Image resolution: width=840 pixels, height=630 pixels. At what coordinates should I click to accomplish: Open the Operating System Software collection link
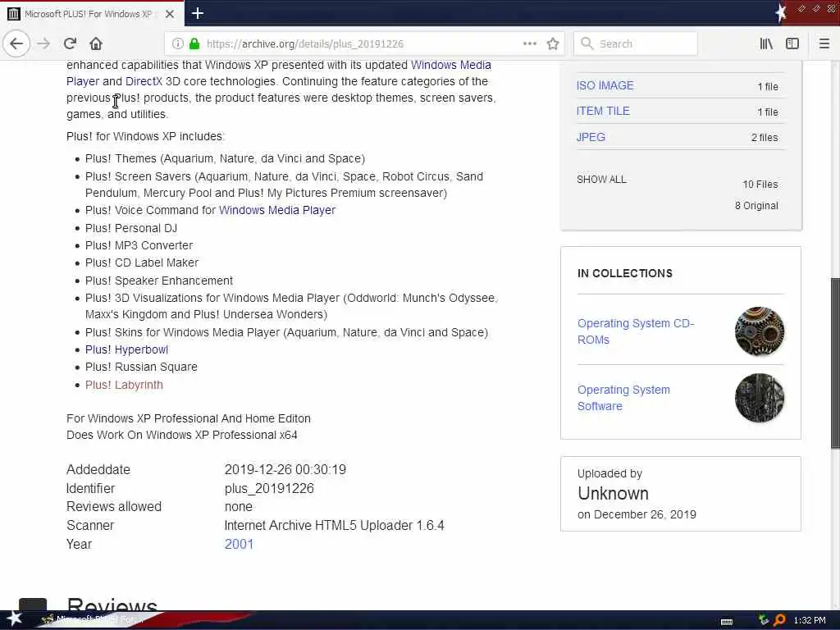[623, 398]
